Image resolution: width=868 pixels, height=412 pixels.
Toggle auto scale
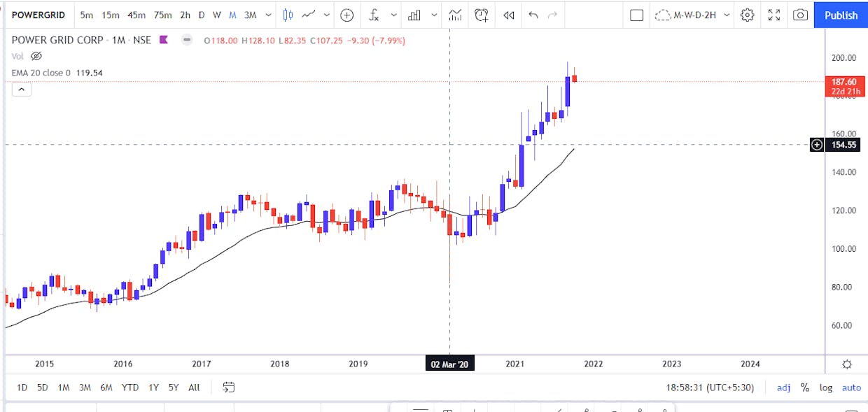pyautogui.click(x=851, y=388)
